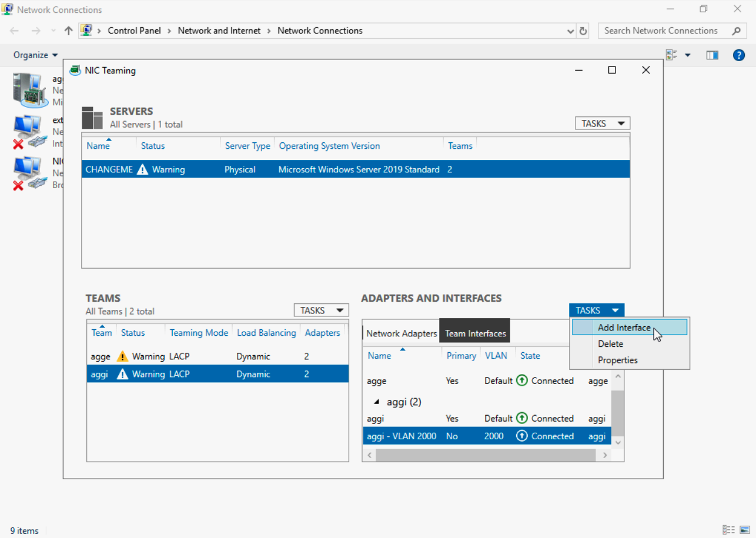The image size is (756, 538).
Task: Sort teams by Adapters column
Action: (x=322, y=333)
